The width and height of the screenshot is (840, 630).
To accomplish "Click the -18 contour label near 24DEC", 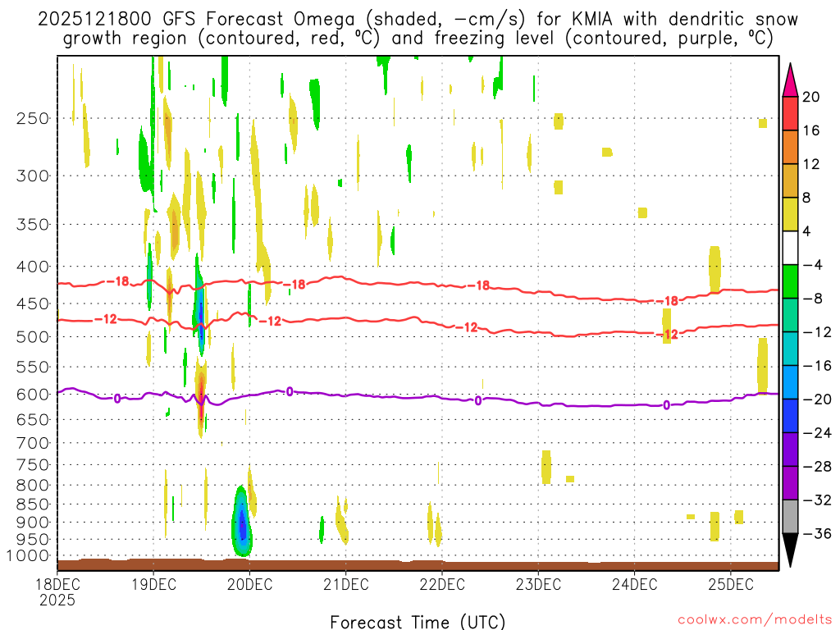I will pos(668,300).
